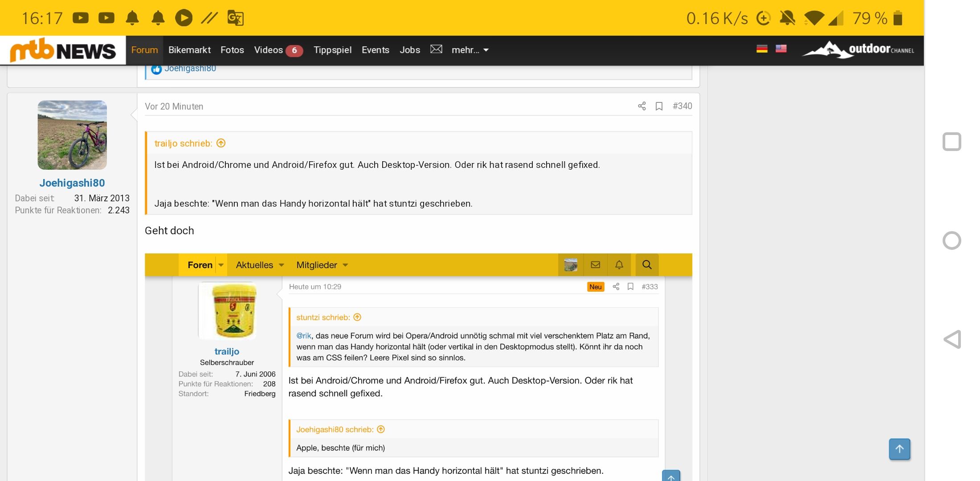The height and width of the screenshot is (481, 980).
Task: Open the Forum tab
Action: (144, 50)
